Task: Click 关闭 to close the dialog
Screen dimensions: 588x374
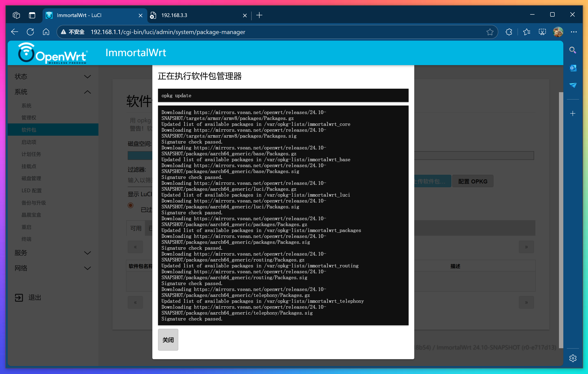Action: click(168, 339)
